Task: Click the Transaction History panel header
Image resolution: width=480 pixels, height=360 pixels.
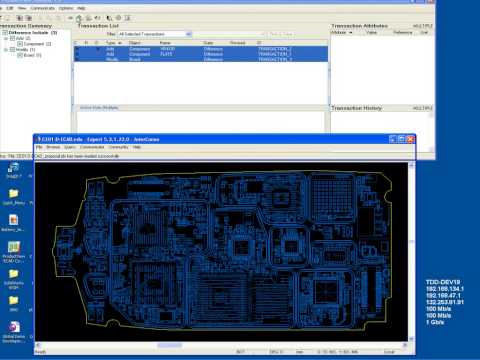Action: 381,108
